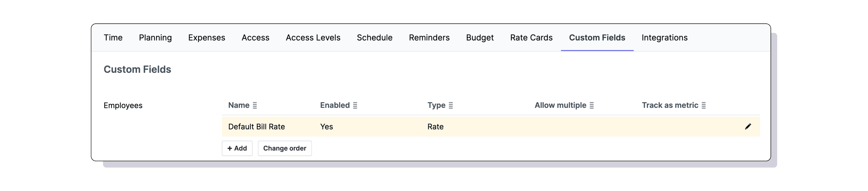Click the sort icon next to Name column

point(255,105)
